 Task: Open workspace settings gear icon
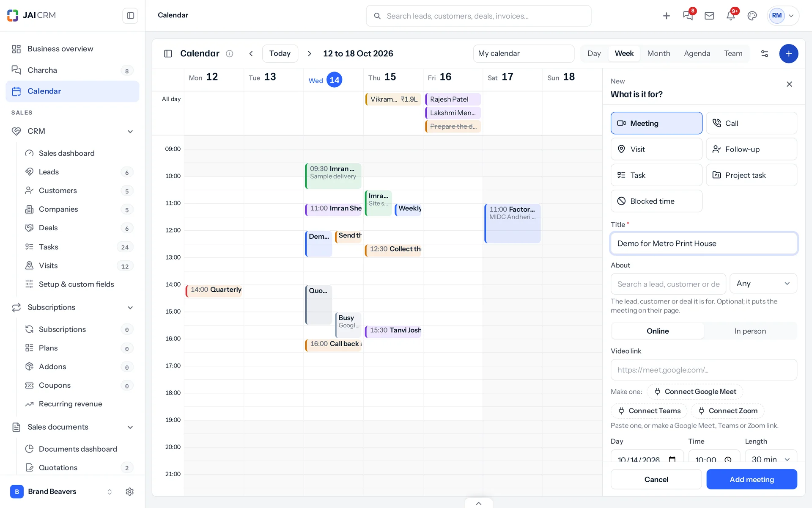pyautogui.click(x=130, y=491)
